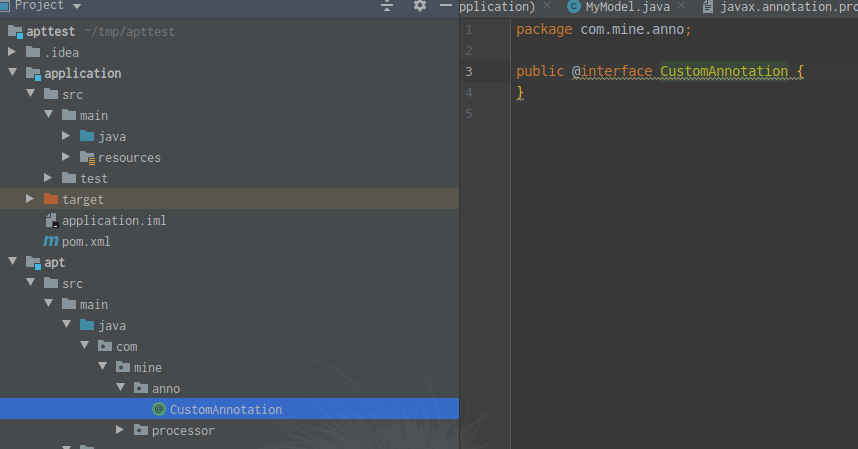Screen dimensions: 858x449
Task: Click the Maven icon beside pom.xml
Action: click(x=51, y=241)
